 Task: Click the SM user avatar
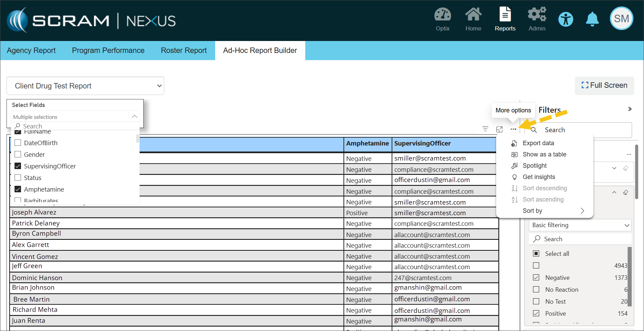point(621,19)
